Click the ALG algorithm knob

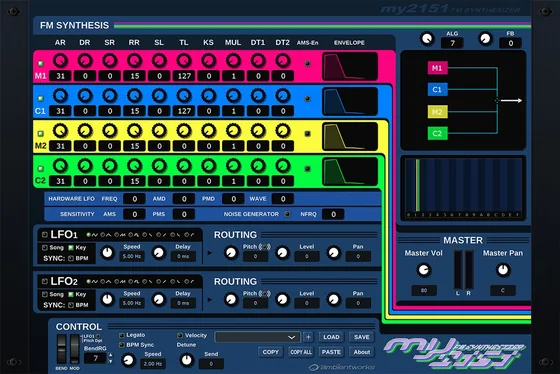pyautogui.click(x=427, y=39)
